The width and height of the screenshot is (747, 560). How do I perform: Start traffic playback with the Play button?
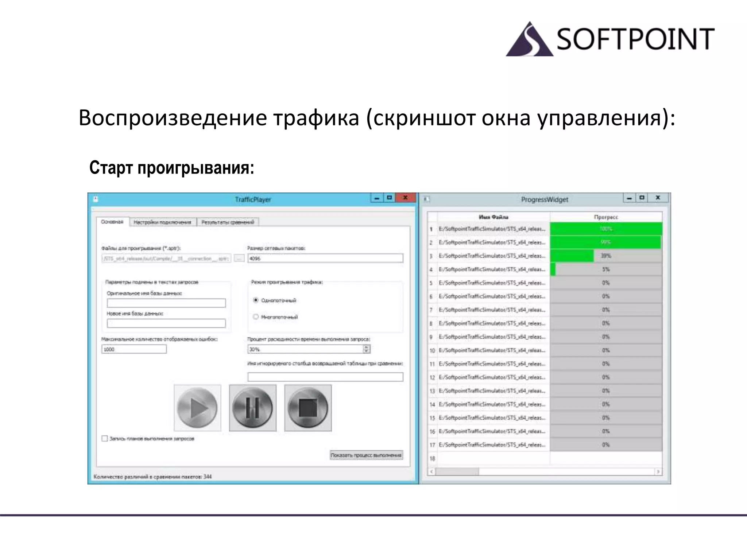[x=197, y=408]
